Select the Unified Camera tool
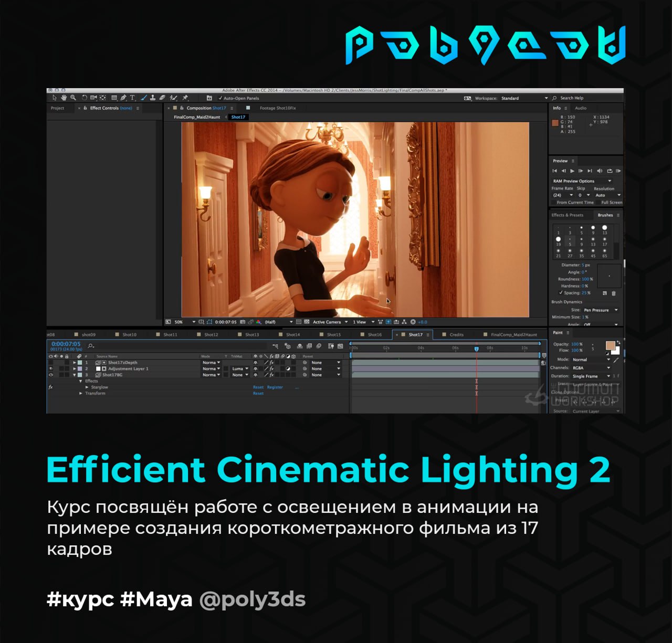The image size is (672, 643). (93, 98)
